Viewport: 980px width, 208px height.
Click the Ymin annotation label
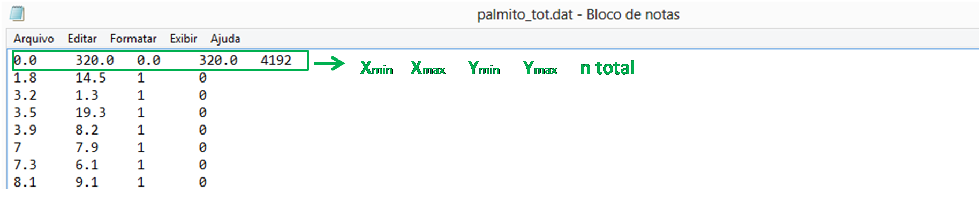[x=484, y=68]
